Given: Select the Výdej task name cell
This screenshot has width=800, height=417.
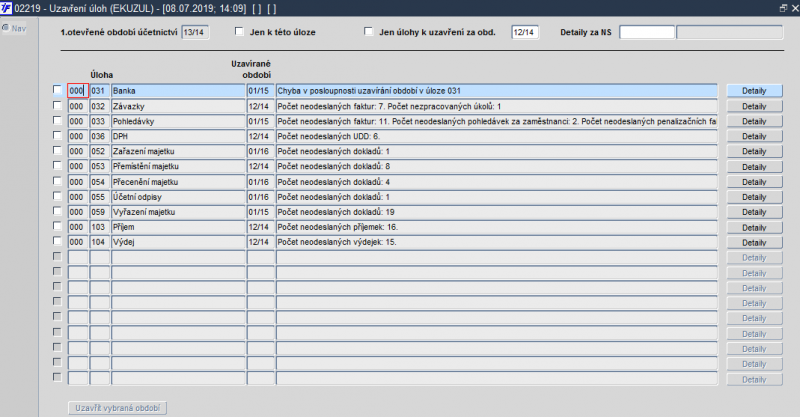Looking at the screenshot, I should click(178, 242).
